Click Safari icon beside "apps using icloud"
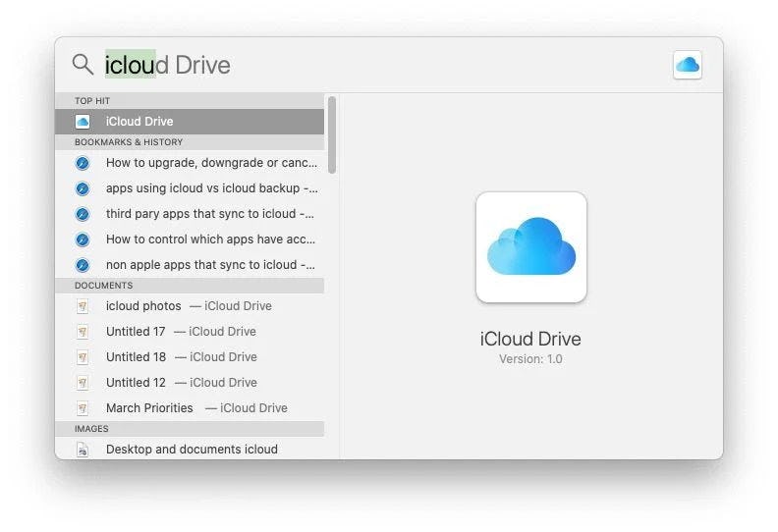The width and height of the screenshot is (778, 532). (x=83, y=188)
